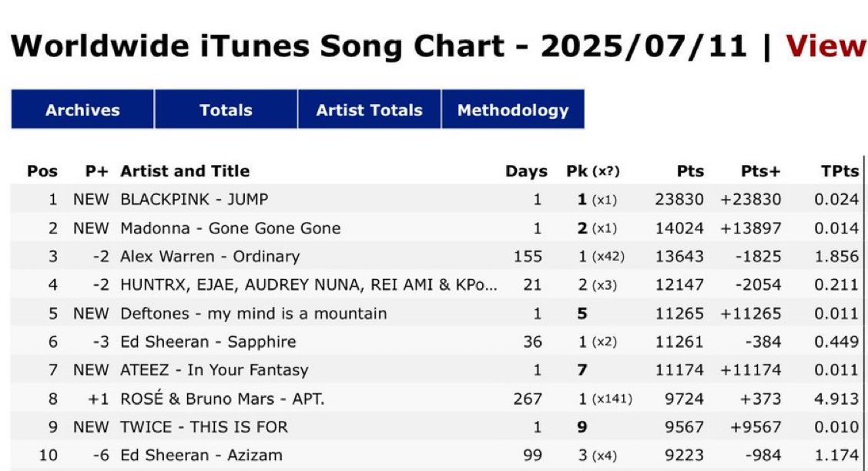This screenshot has height=471, width=868.
Task: Select the Ed Sheeran - Sapphire row
Action: [x=436, y=341]
